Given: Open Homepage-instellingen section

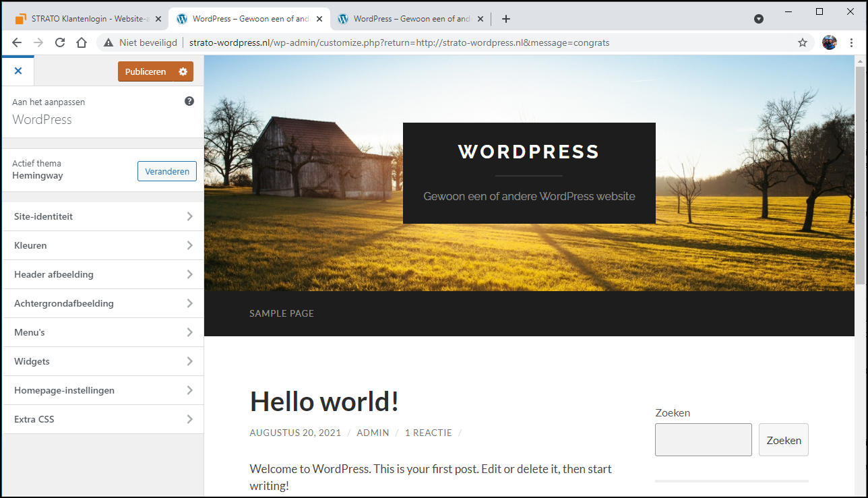Looking at the screenshot, I should click(x=103, y=390).
